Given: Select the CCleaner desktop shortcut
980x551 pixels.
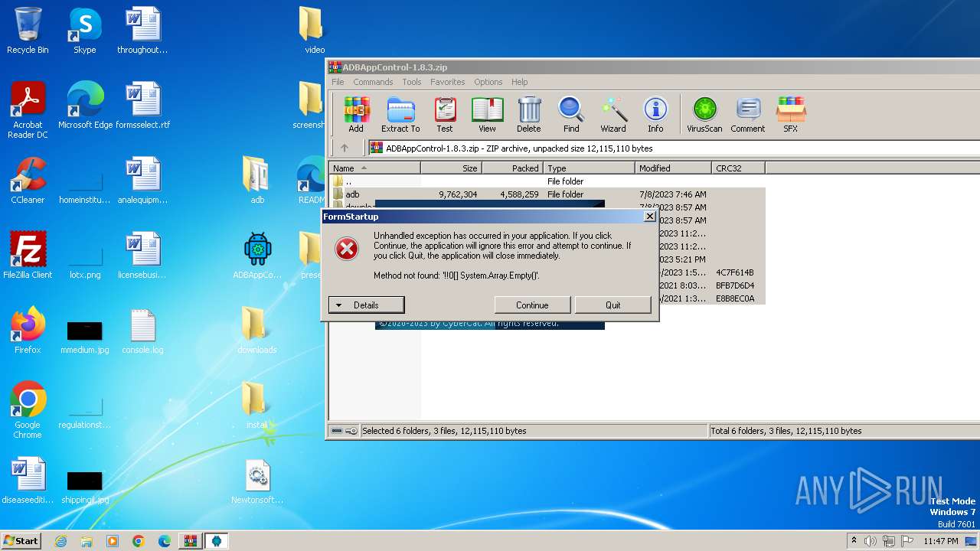Looking at the screenshot, I should pos(28,181).
